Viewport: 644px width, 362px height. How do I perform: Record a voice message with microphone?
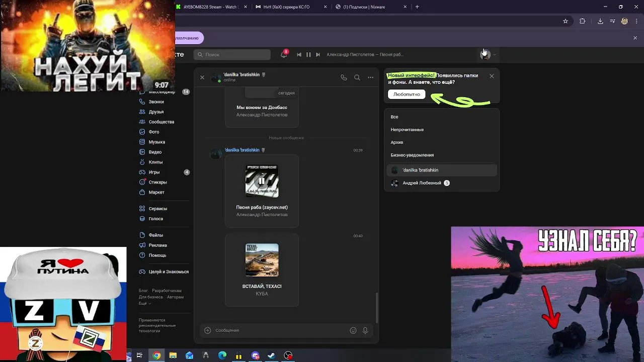[365, 330]
